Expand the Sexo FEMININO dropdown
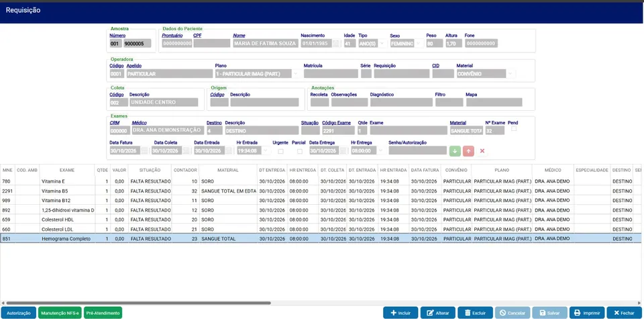 pyautogui.click(x=419, y=44)
